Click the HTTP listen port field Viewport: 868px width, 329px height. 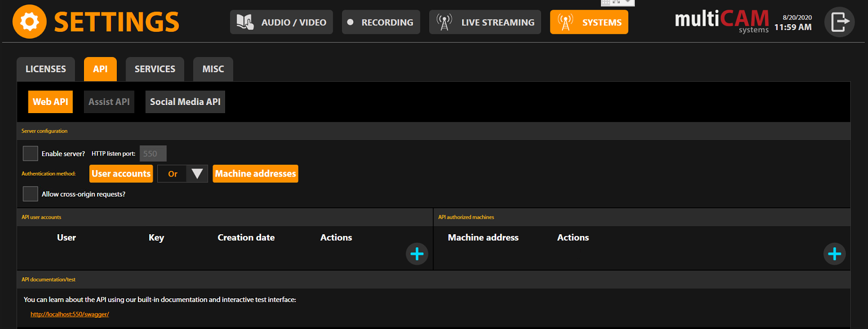(x=153, y=153)
